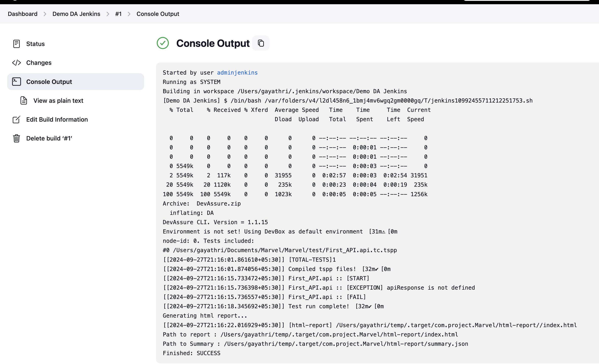
Task: Click the Console Output terminal icon
Action: click(x=16, y=82)
